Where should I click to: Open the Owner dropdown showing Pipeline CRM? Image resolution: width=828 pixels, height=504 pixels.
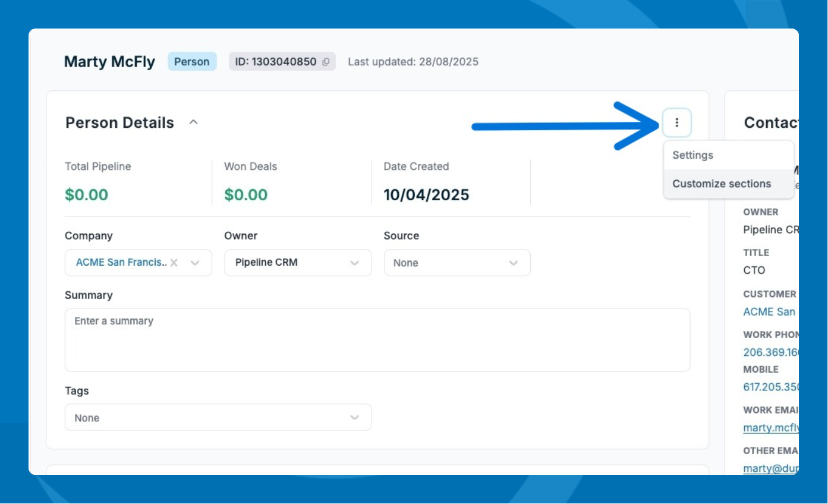[297, 263]
